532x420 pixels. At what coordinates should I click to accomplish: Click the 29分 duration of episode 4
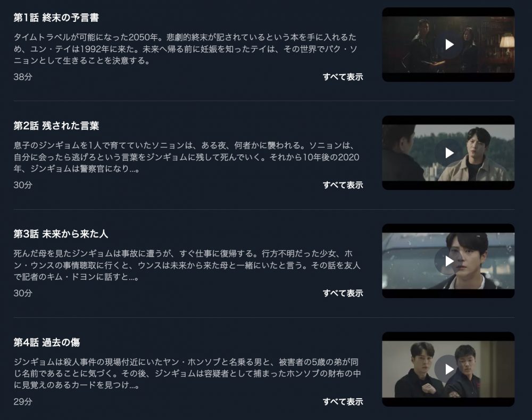click(x=23, y=402)
